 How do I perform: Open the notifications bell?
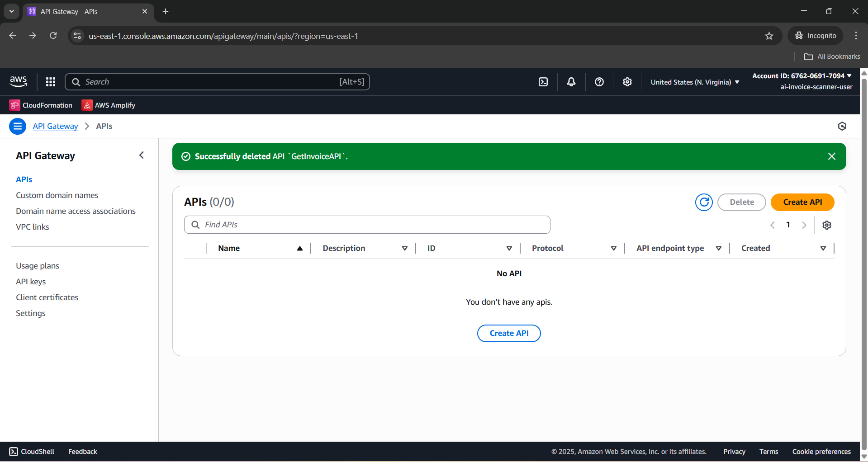click(571, 82)
